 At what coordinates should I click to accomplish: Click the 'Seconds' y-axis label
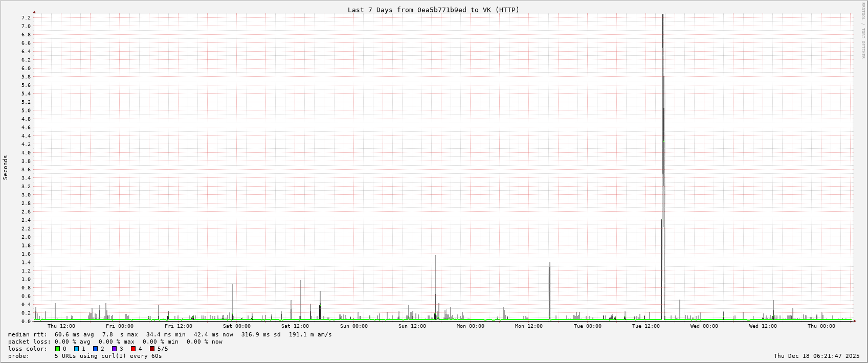pos(6,167)
